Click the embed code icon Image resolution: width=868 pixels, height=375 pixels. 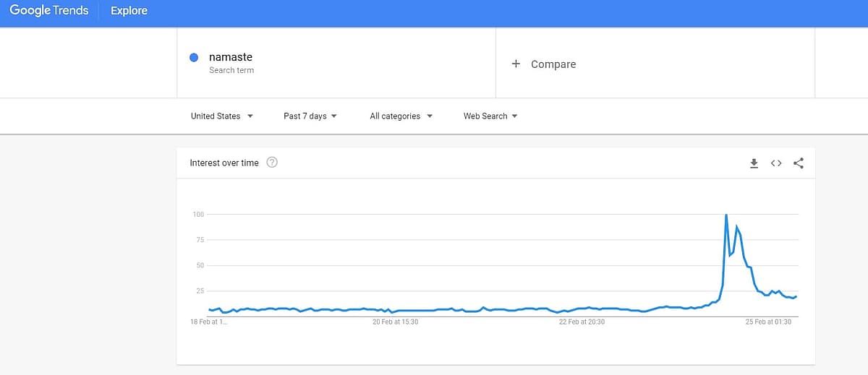776,163
